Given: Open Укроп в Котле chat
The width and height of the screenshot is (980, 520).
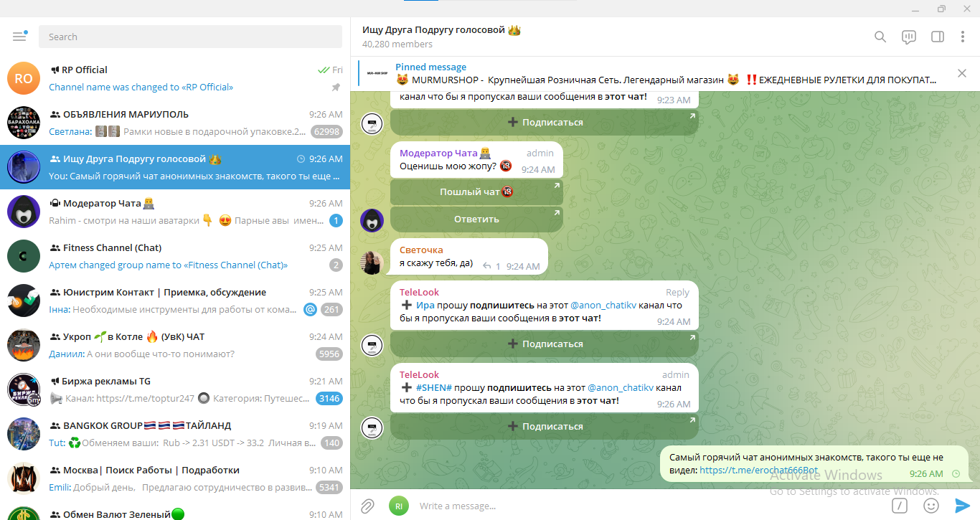Looking at the screenshot, I should point(175,345).
